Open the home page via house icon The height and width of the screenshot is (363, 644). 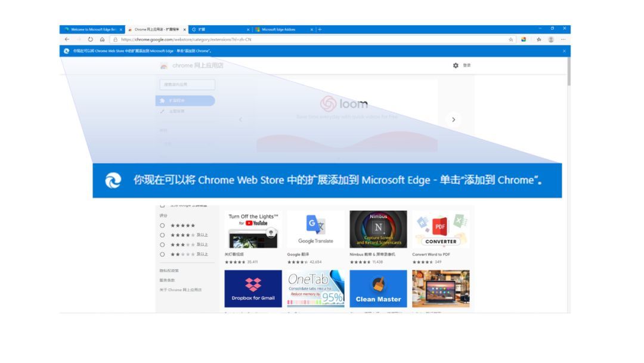103,39
